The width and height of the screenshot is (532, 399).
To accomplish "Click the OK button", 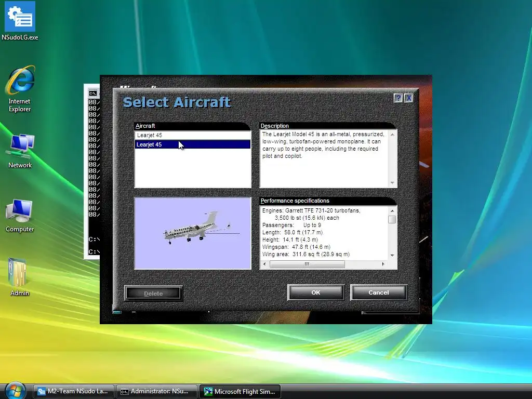I will pos(316,292).
